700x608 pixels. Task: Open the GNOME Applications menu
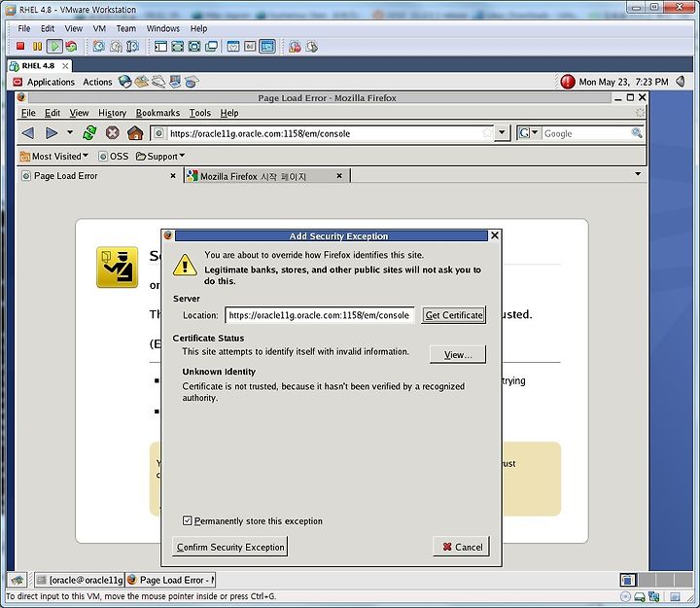pos(51,82)
